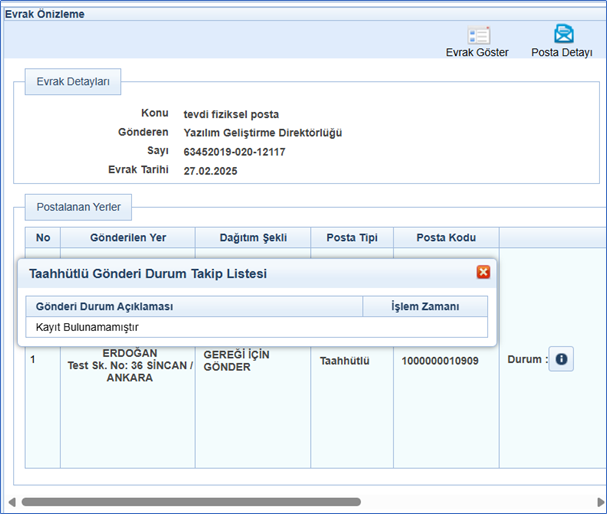The height and width of the screenshot is (514, 607).
Task: Select the Posta Kodu column header
Action: point(445,237)
